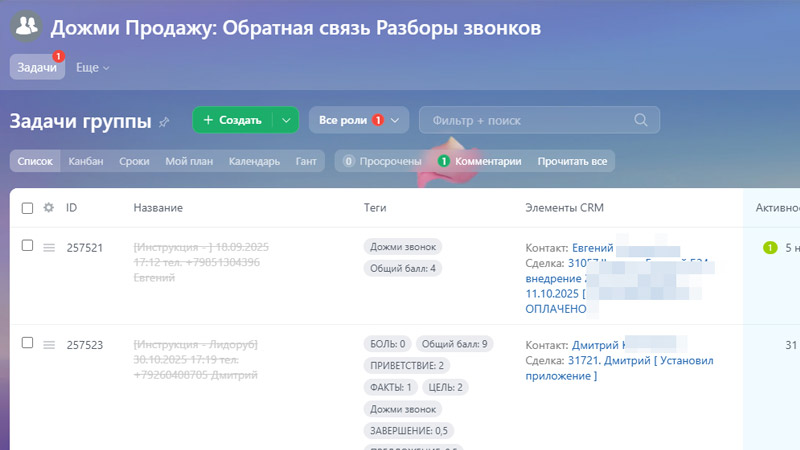Viewport: 800px width, 450px height.
Task: Open Создать button dropdown arrow
Action: pos(286,120)
